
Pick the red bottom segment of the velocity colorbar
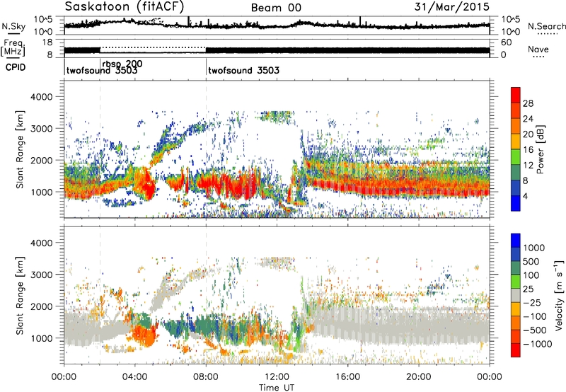tap(516, 350)
